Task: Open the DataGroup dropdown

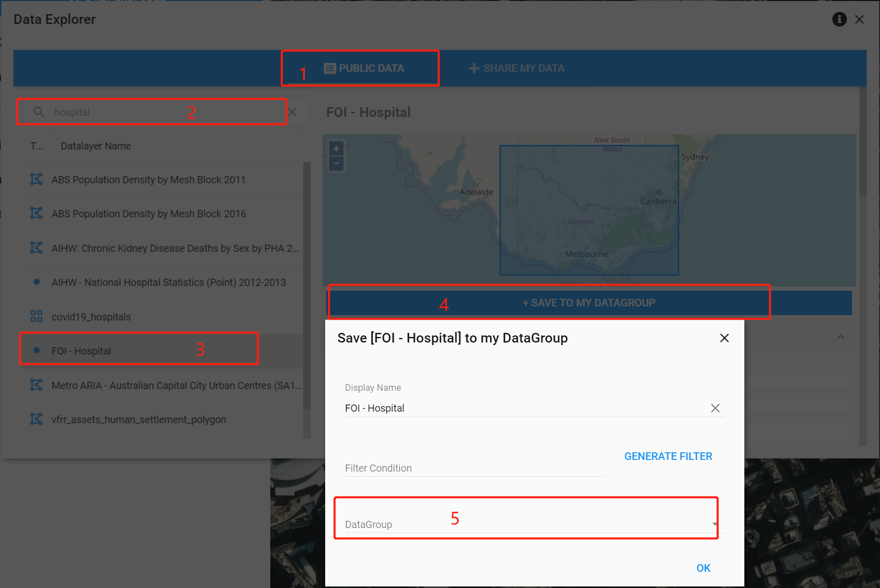Action: pos(714,524)
